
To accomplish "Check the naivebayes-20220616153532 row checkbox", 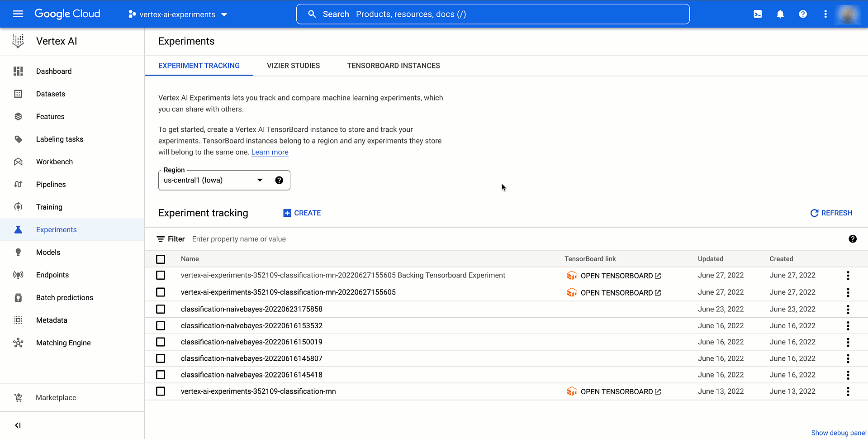I will coord(161,325).
